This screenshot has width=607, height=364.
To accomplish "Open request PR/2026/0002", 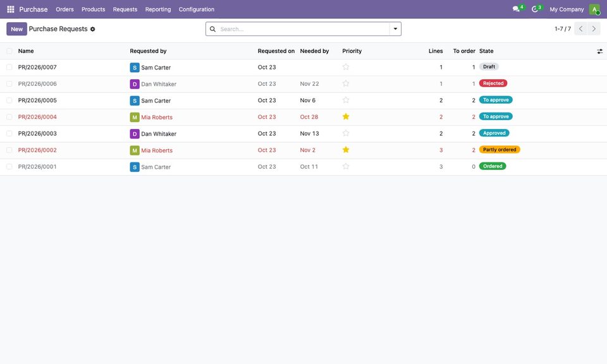I will (37, 150).
